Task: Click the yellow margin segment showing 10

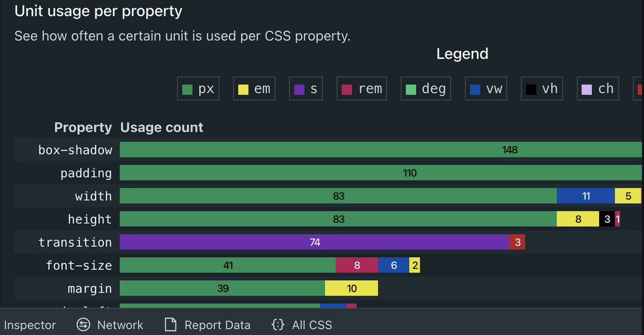Action: coord(351,288)
